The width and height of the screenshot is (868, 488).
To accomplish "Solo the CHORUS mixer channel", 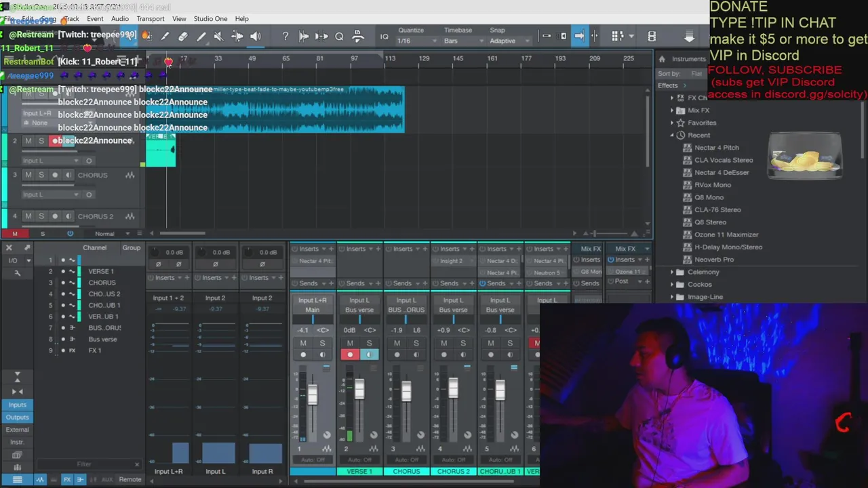I will point(416,343).
